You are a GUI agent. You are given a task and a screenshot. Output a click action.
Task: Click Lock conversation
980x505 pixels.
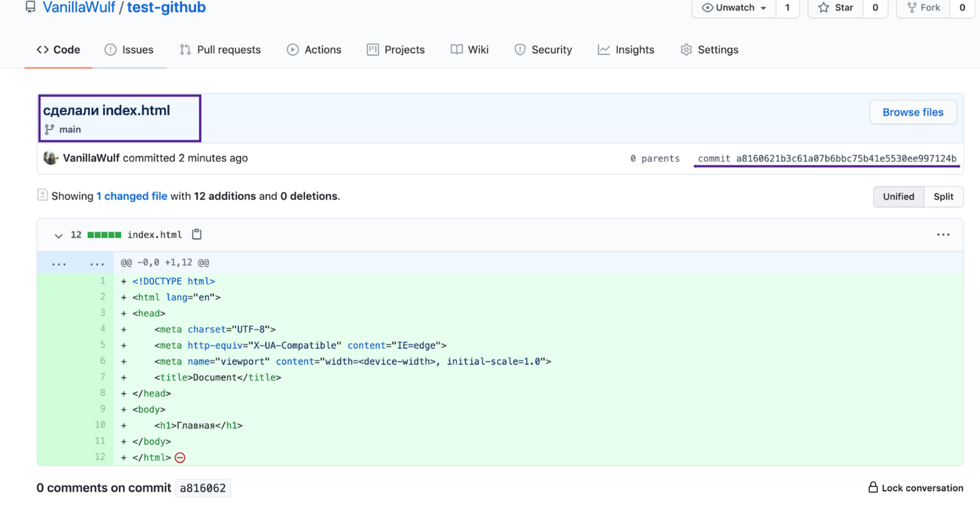[x=916, y=488]
